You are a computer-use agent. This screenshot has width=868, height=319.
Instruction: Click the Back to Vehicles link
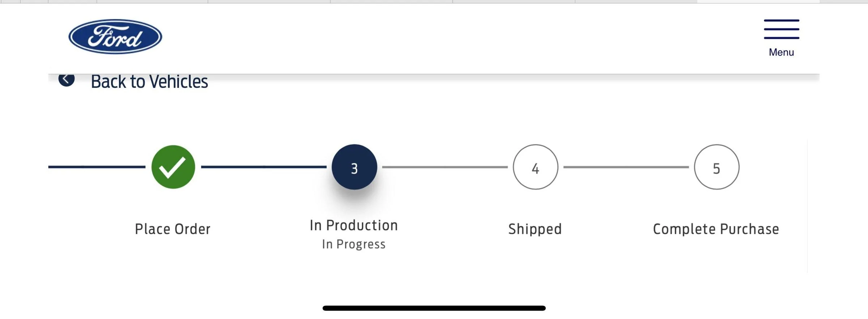[149, 82]
